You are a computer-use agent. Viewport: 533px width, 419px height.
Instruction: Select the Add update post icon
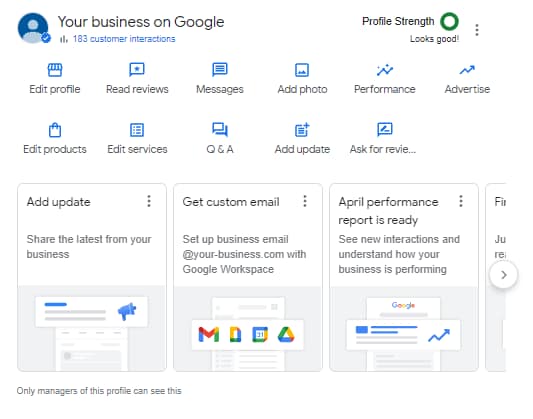coord(302,129)
